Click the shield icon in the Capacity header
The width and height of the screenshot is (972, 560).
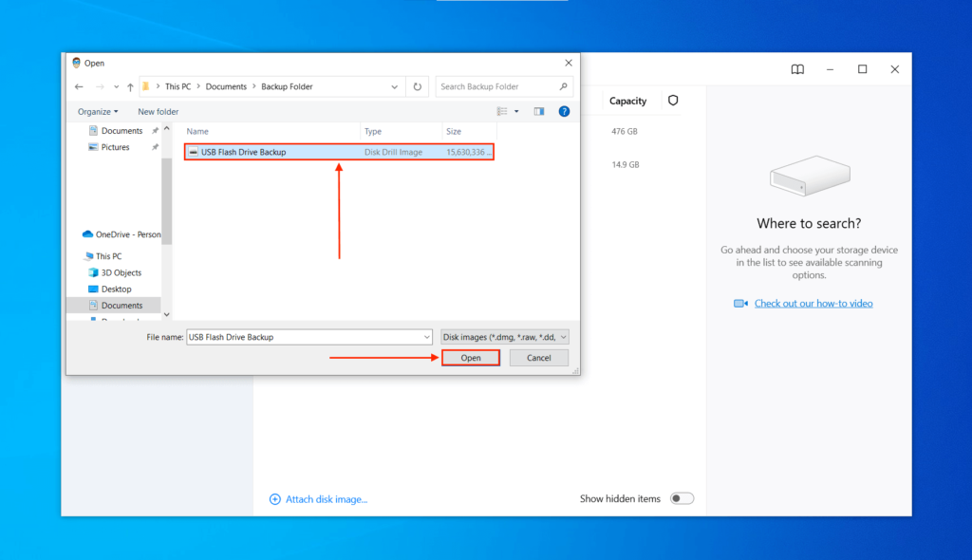(673, 101)
